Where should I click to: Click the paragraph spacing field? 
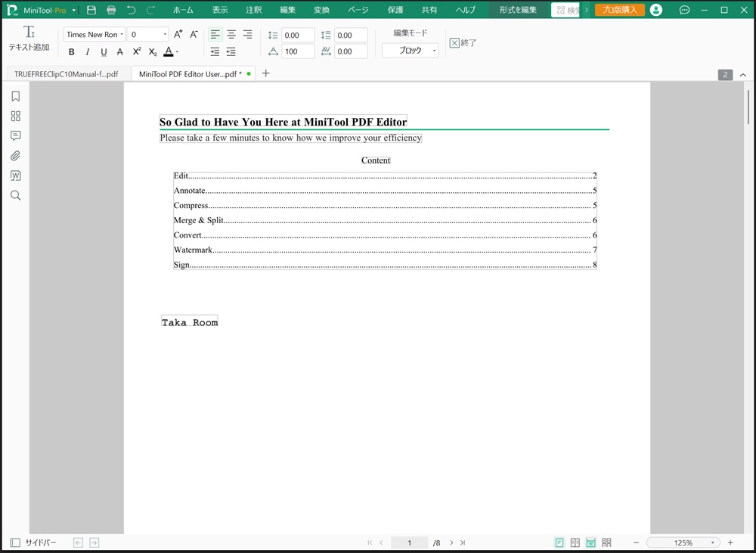click(x=351, y=35)
